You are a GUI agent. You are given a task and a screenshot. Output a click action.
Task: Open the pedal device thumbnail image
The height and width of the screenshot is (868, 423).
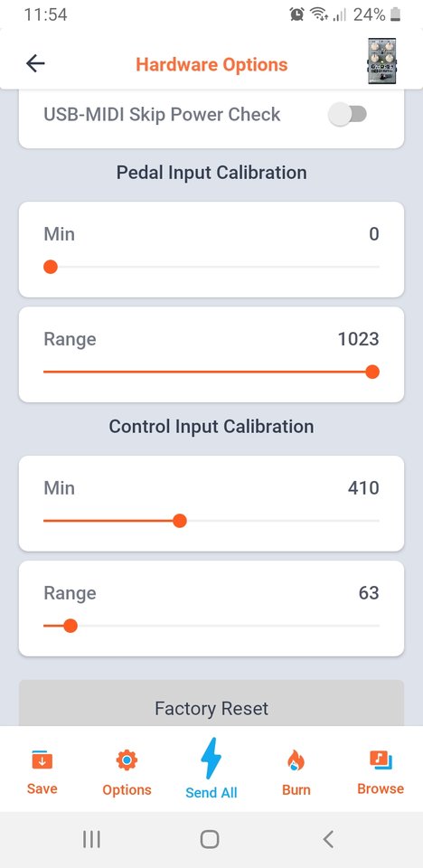pyautogui.click(x=382, y=61)
